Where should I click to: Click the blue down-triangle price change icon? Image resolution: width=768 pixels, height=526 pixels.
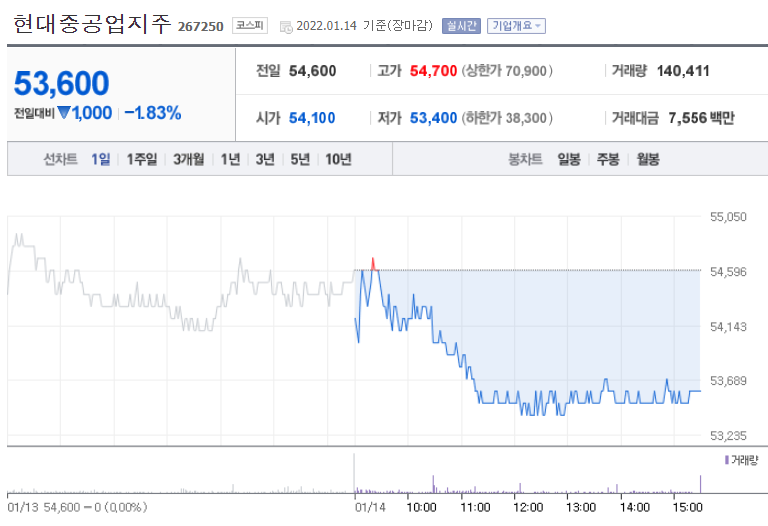[x=64, y=113]
